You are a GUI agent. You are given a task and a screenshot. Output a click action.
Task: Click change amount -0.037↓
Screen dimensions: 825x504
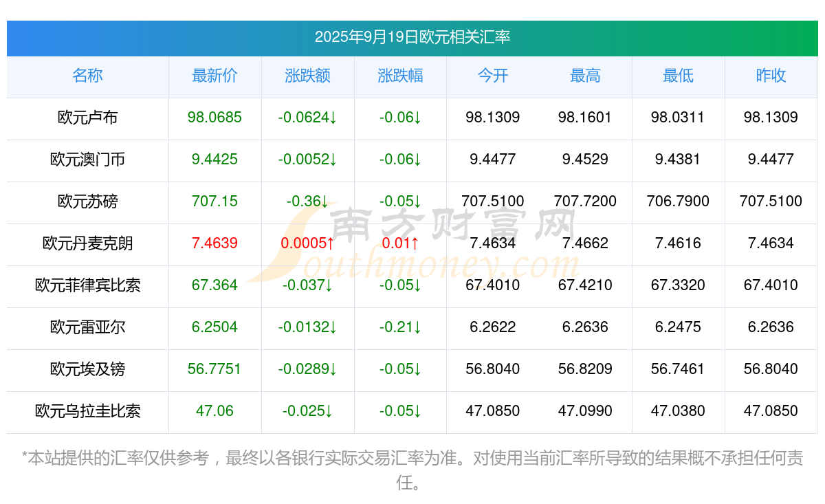[x=307, y=285]
